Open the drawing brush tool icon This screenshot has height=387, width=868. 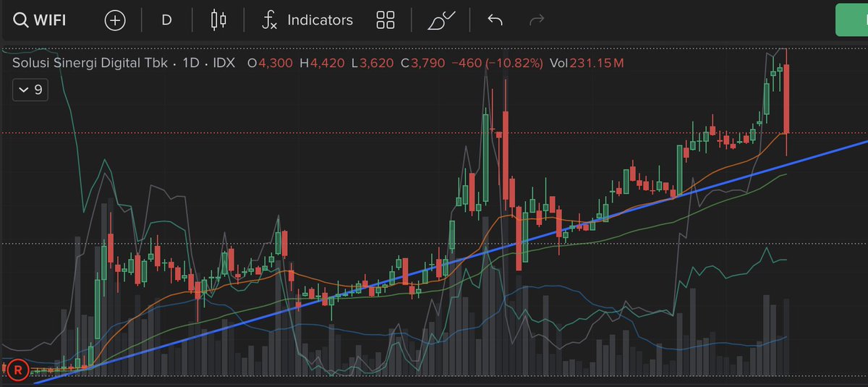[441, 20]
